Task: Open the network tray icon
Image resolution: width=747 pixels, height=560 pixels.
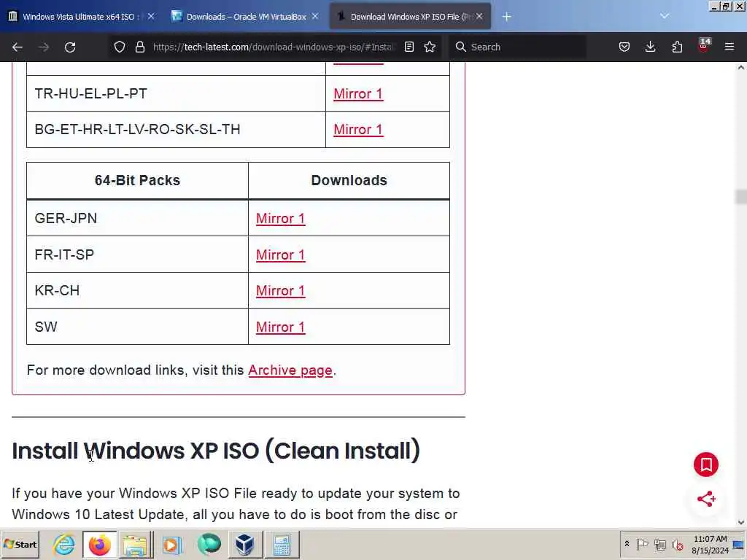Action: (x=659, y=544)
